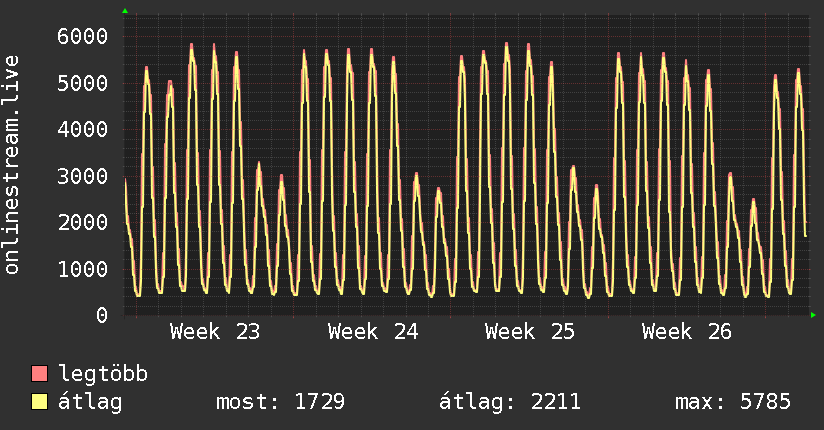Image resolution: width=824 pixels, height=430 pixels.
Task: Click the 2000 y-axis label
Action: [x=83, y=222]
